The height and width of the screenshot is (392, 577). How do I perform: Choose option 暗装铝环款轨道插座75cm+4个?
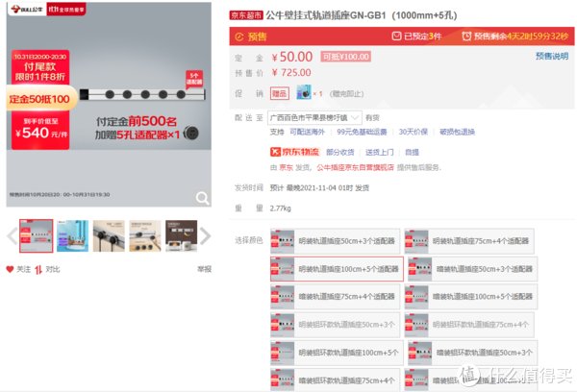pyautogui.click(x=336, y=380)
